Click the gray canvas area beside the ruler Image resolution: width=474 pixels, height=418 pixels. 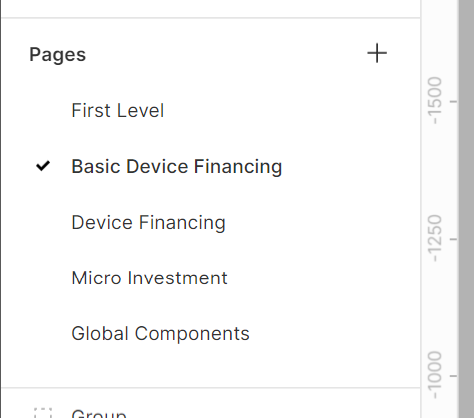(x=466, y=209)
